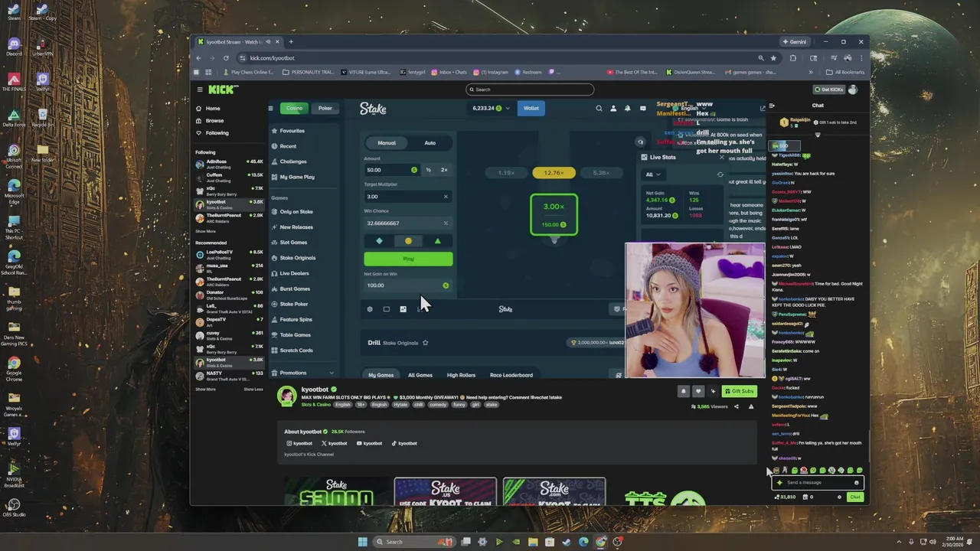Switch to Manual betting mode
The width and height of the screenshot is (980, 551).
click(x=387, y=143)
